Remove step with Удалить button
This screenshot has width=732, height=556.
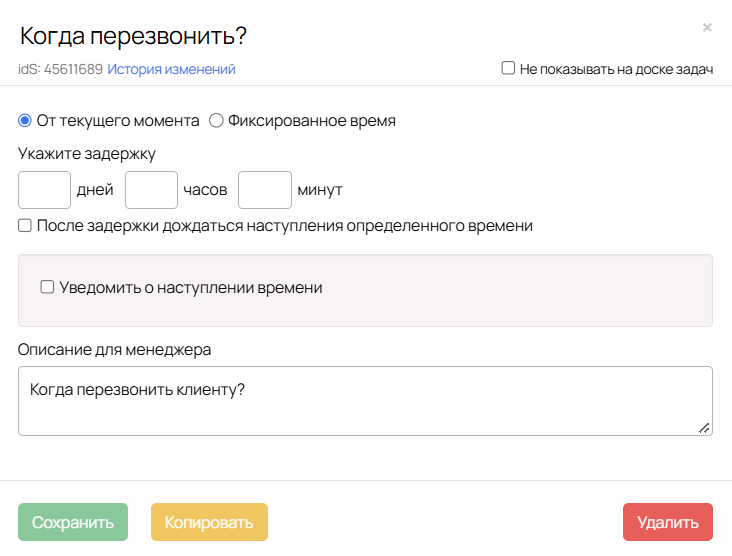(x=668, y=522)
